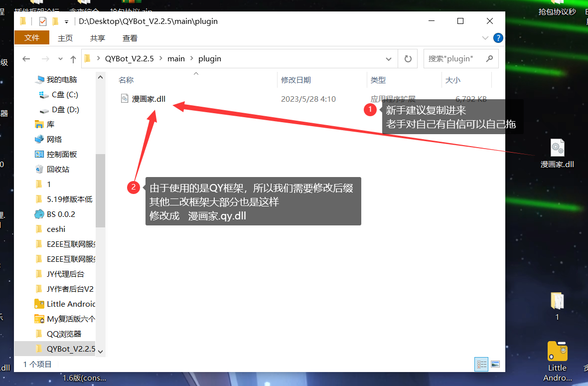Click the checkmark quick-access toolbar icon
The width and height of the screenshot is (588, 386).
(42, 21)
